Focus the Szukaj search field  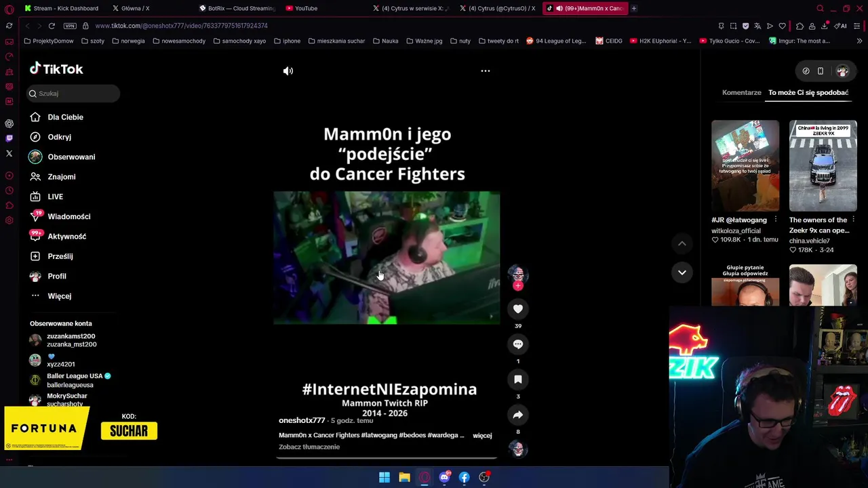click(x=73, y=94)
